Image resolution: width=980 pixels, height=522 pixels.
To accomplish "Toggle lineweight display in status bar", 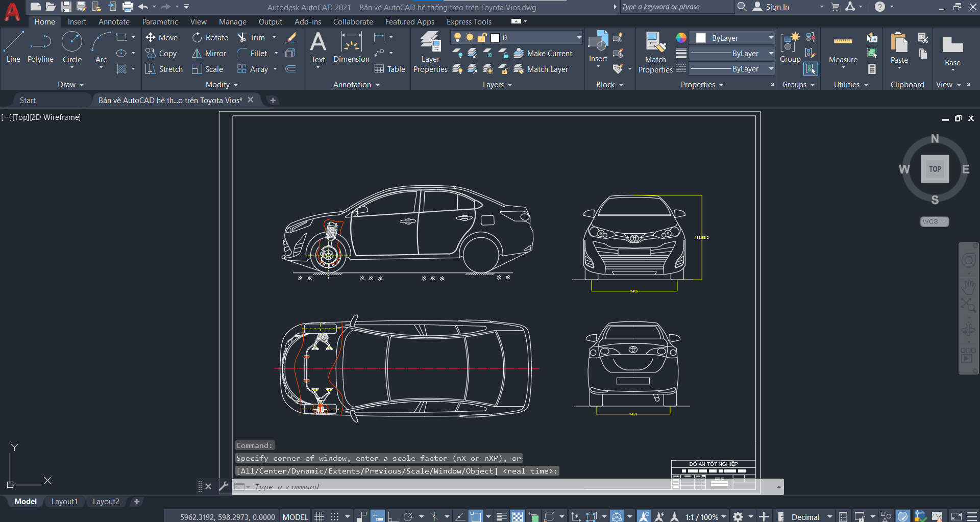I will tap(502, 516).
